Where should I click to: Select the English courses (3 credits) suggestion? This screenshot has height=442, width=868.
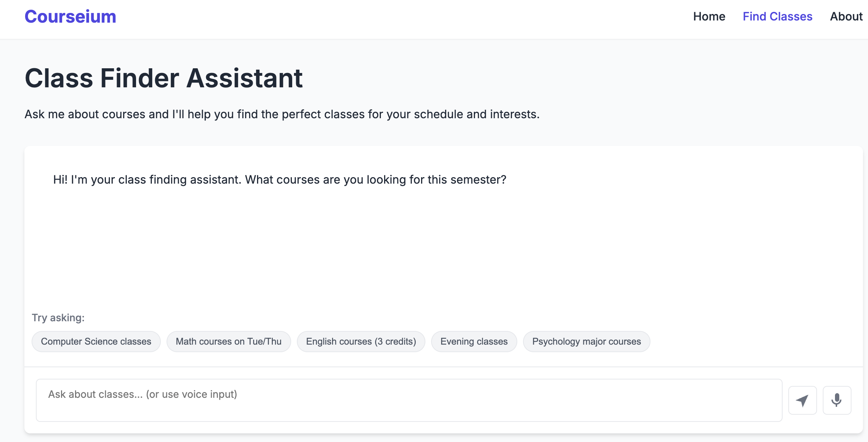coord(361,341)
